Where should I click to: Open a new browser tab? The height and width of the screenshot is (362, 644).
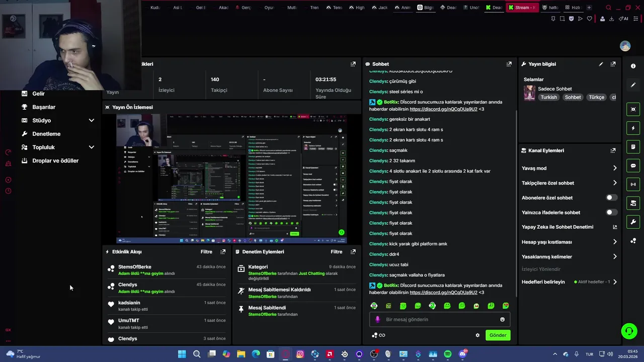point(589,8)
